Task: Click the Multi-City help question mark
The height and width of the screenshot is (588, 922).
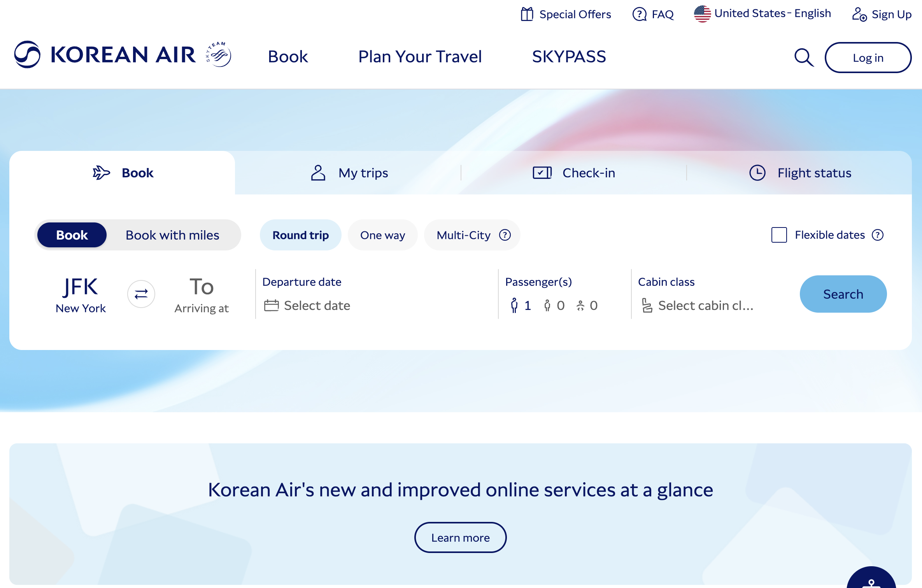Action: pos(505,235)
